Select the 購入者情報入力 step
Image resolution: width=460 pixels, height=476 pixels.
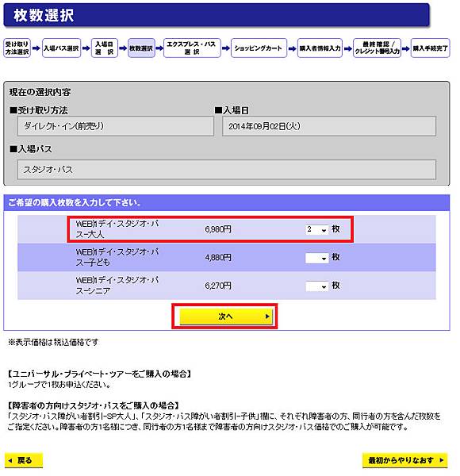pyautogui.click(x=320, y=48)
